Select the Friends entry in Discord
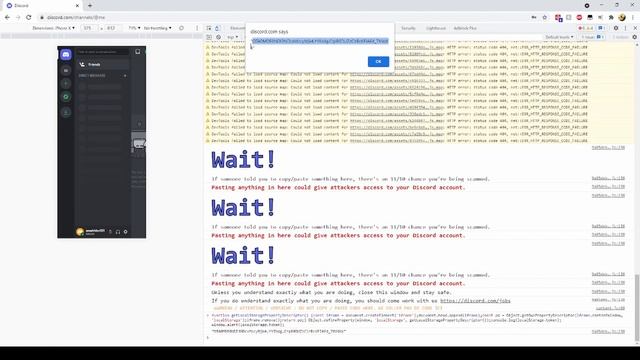This screenshot has width=640, height=360. point(103,64)
